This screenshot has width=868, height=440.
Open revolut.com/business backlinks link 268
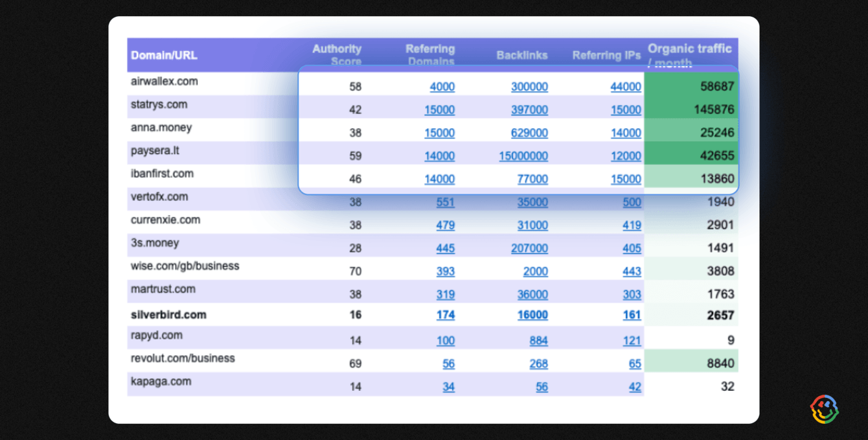539,364
